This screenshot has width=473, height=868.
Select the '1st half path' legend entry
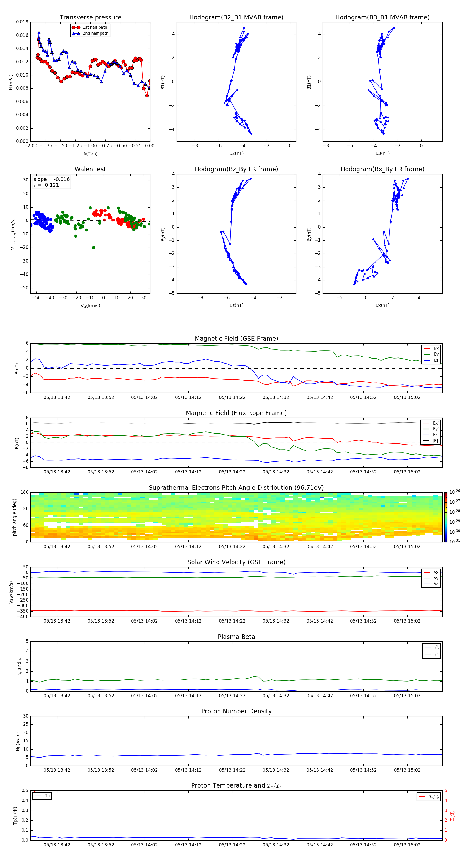(x=90, y=27)
